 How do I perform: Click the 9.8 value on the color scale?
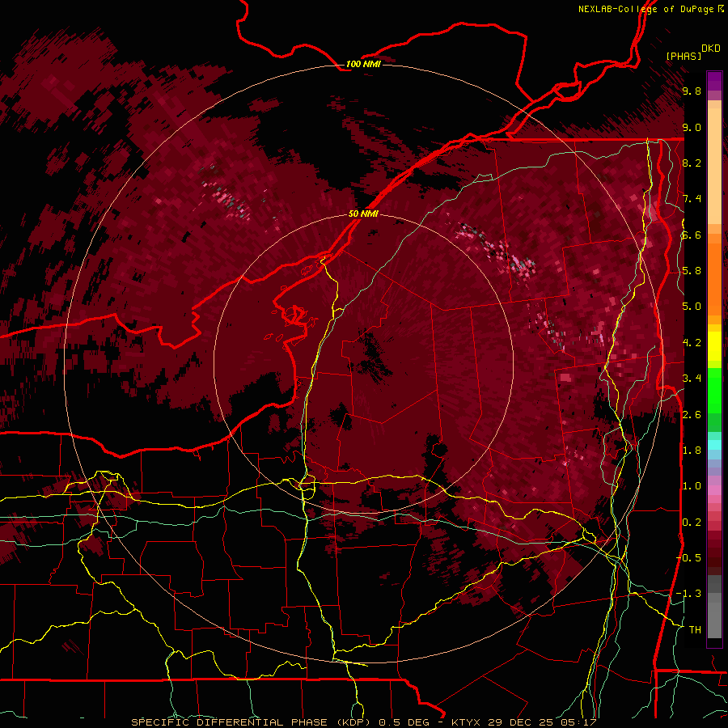tap(692, 91)
